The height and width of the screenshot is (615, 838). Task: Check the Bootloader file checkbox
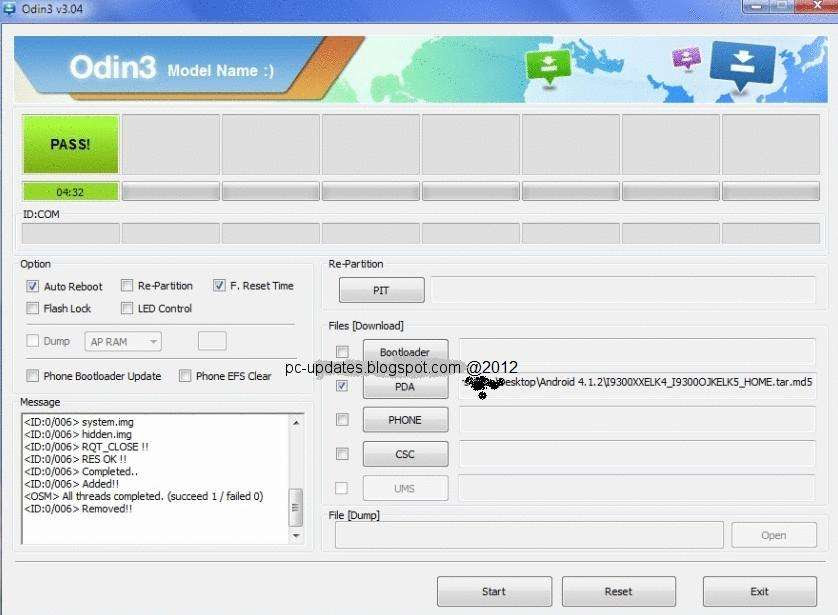point(342,352)
